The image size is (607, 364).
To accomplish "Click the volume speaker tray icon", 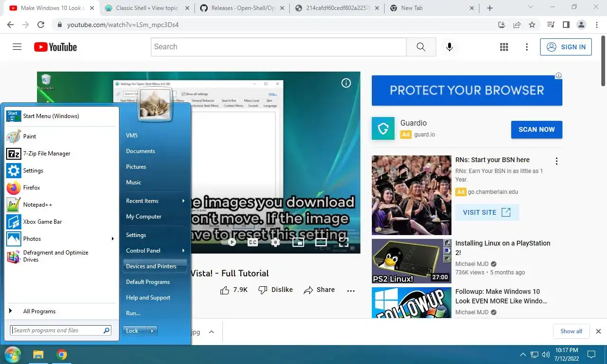I will (x=545, y=355).
